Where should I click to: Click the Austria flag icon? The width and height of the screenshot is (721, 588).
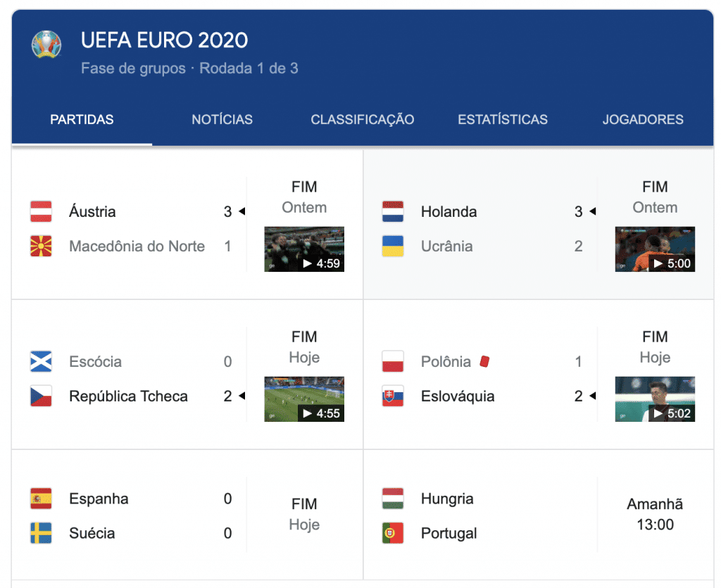pyautogui.click(x=41, y=211)
